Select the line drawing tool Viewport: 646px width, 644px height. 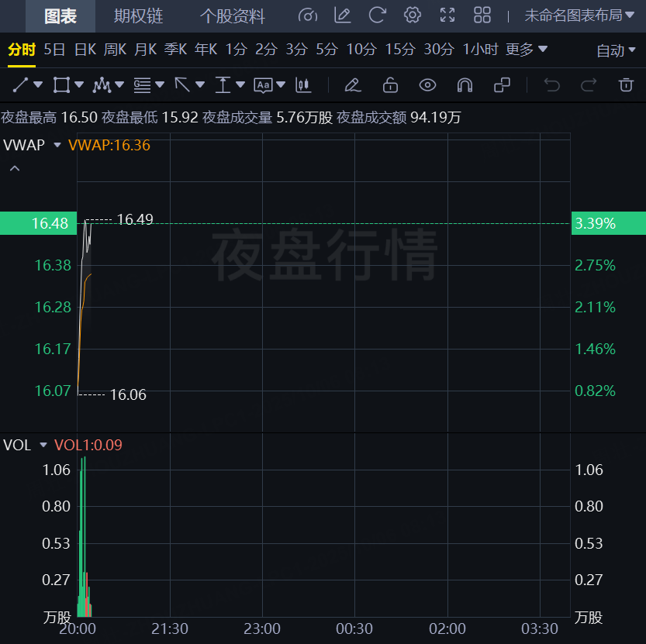pyautogui.click(x=20, y=84)
